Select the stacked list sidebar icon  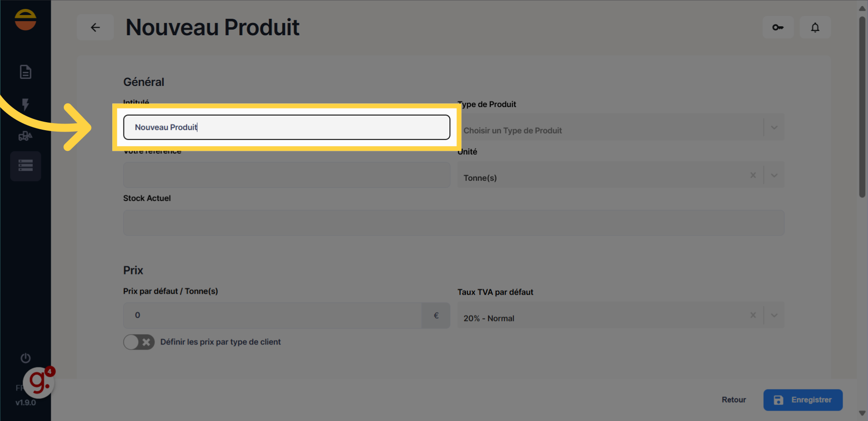[25, 166]
